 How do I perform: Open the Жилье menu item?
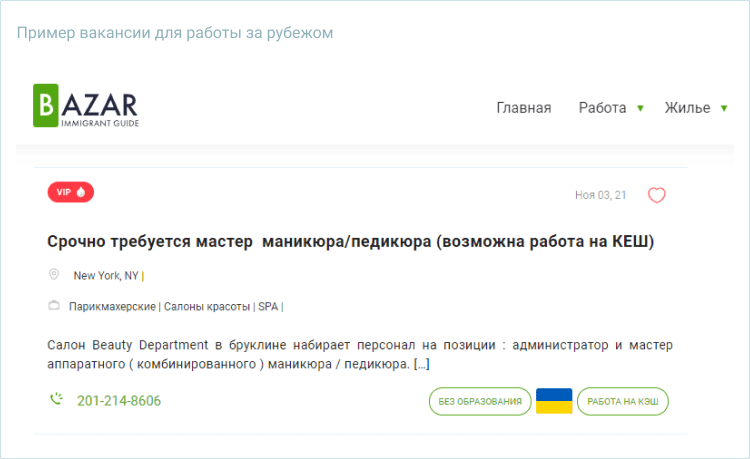coord(687,108)
